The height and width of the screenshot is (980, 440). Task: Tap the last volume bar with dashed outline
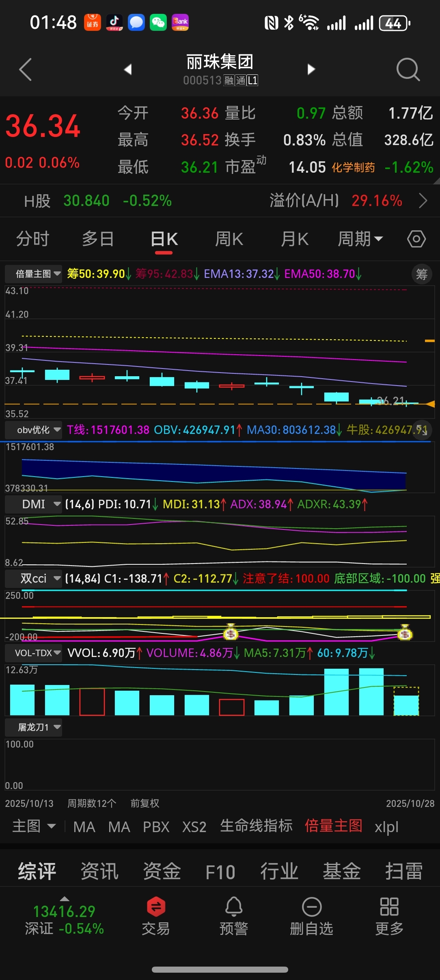406,701
